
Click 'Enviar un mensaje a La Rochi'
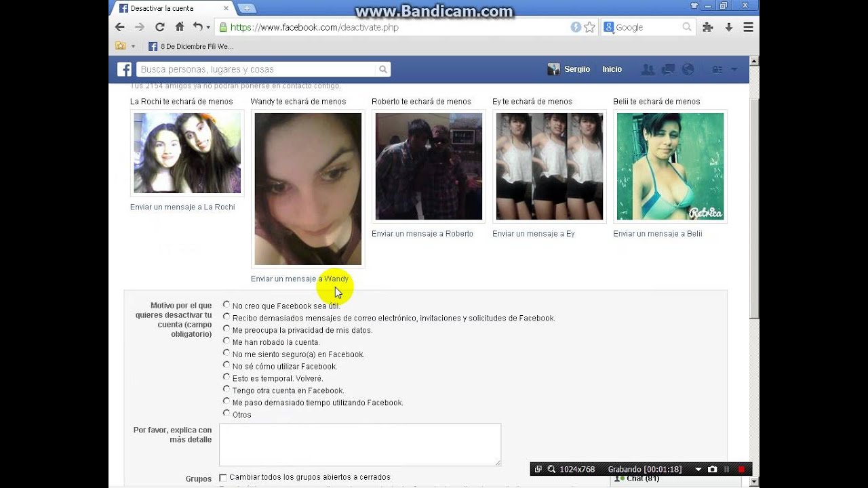(182, 207)
